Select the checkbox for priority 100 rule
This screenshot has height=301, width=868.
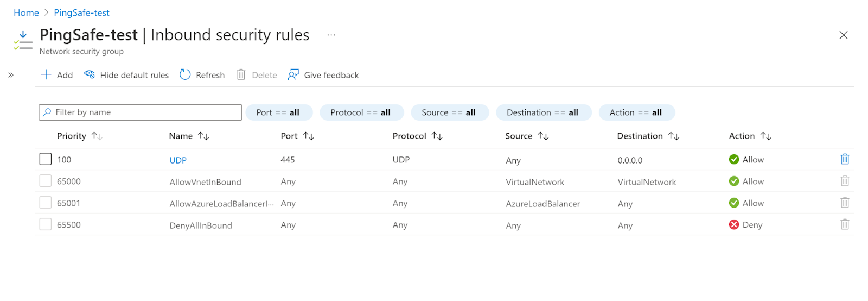(46, 159)
